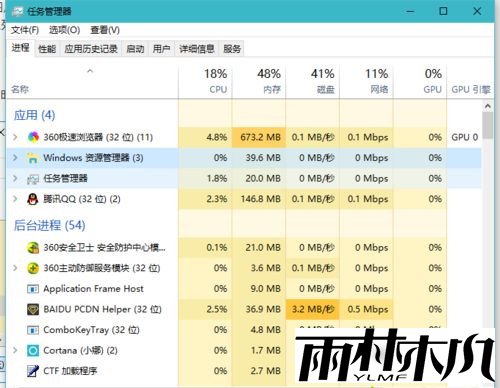
Task: Click the 360安全卫士 process icon
Action: point(33,248)
